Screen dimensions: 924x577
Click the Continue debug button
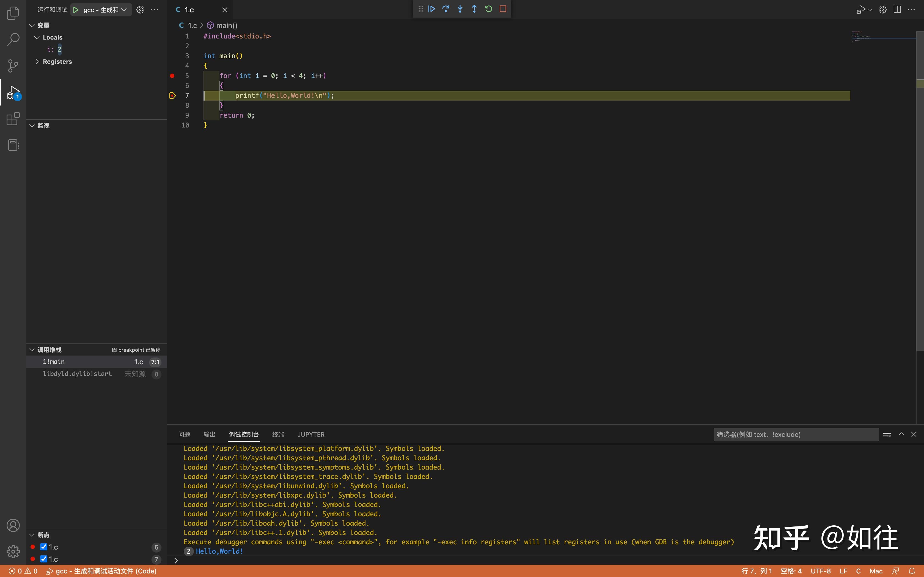(x=431, y=9)
